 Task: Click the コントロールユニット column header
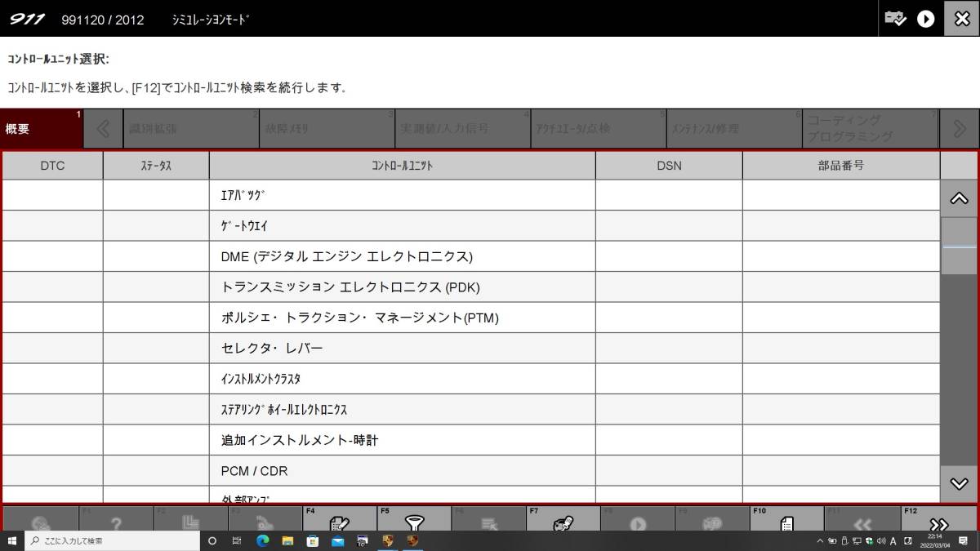403,166
